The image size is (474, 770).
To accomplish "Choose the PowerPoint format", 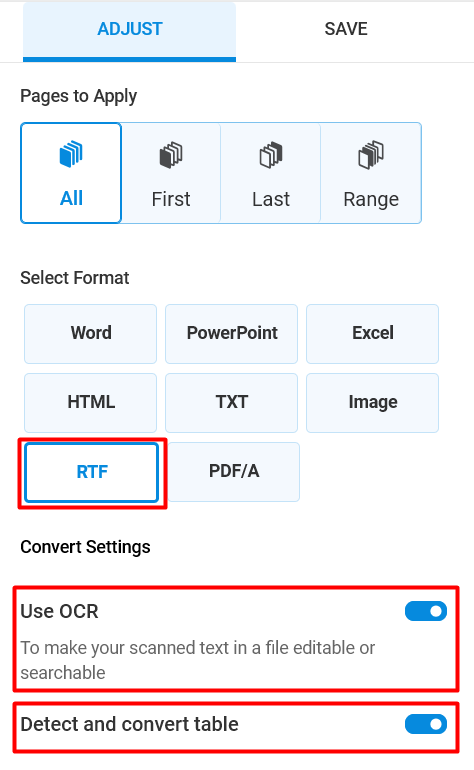I will [232, 333].
